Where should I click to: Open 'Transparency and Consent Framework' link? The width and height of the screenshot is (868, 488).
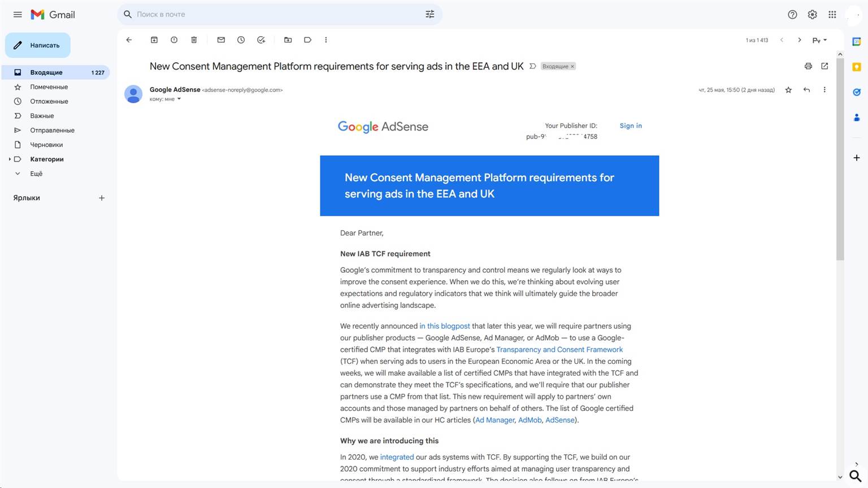tap(559, 350)
